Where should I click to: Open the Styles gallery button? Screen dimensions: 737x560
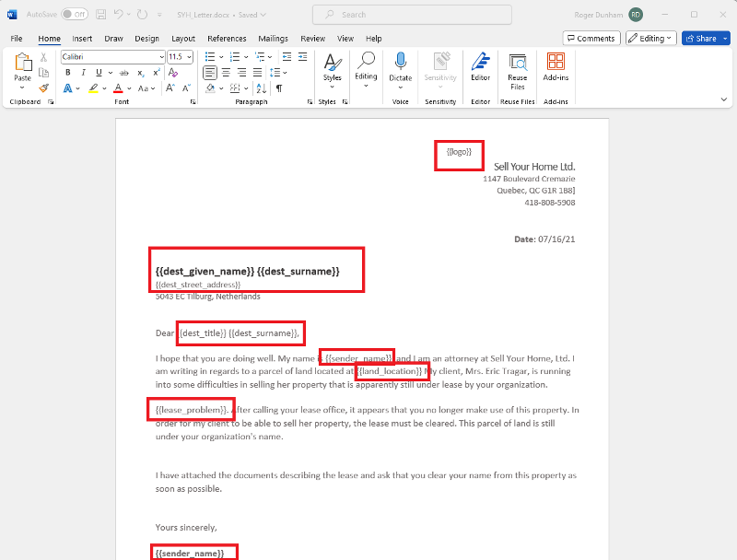click(332, 71)
